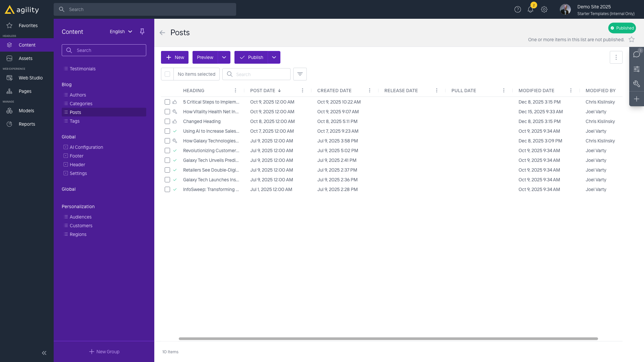Go to Models in the left navigation
This screenshot has width=644, height=362.
pos(26,111)
